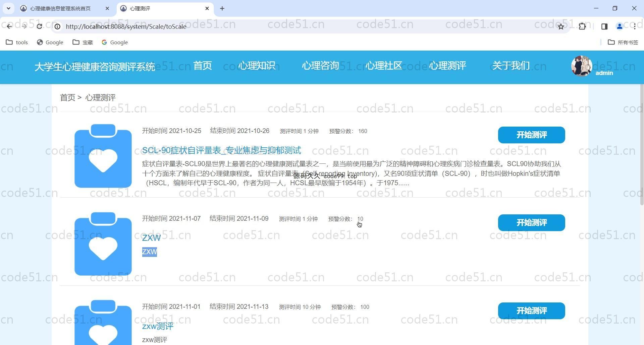Click 结束时间 2021-11-13 text
Image resolution: width=644 pixels, height=345 pixels.
(x=239, y=307)
